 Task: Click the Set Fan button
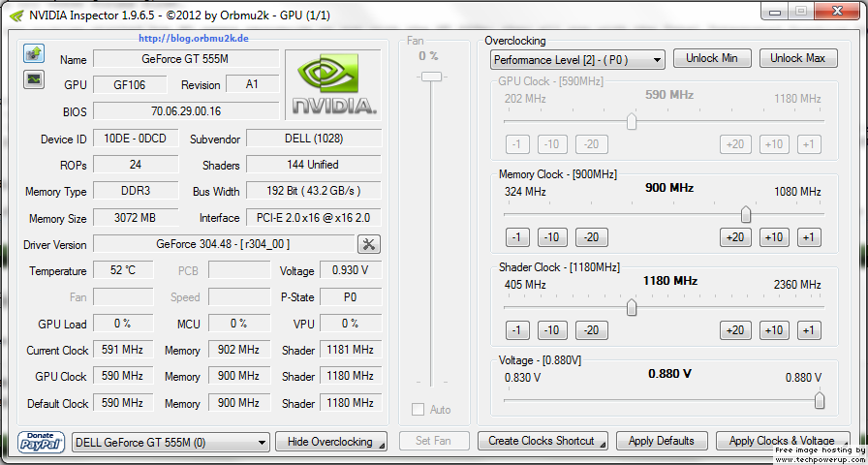click(434, 441)
